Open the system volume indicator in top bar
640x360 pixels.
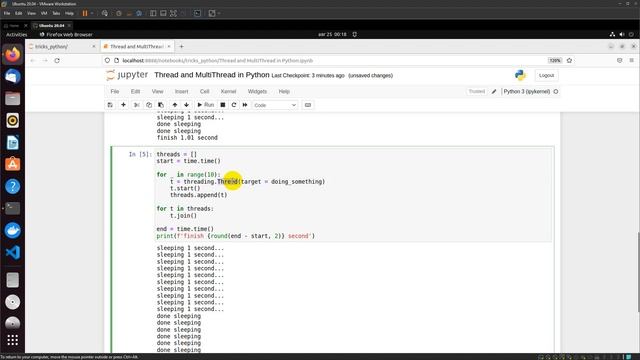[622, 35]
